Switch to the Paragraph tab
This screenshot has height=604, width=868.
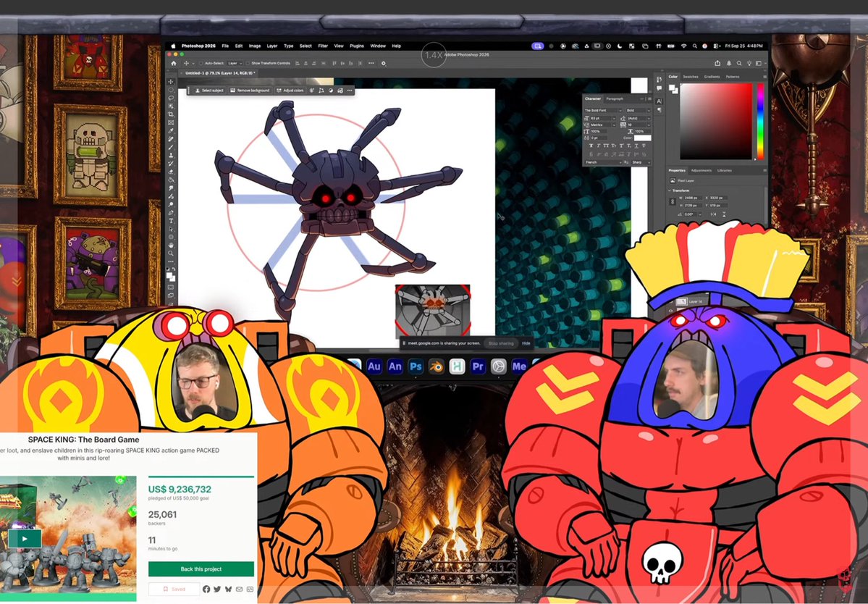coord(615,98)
